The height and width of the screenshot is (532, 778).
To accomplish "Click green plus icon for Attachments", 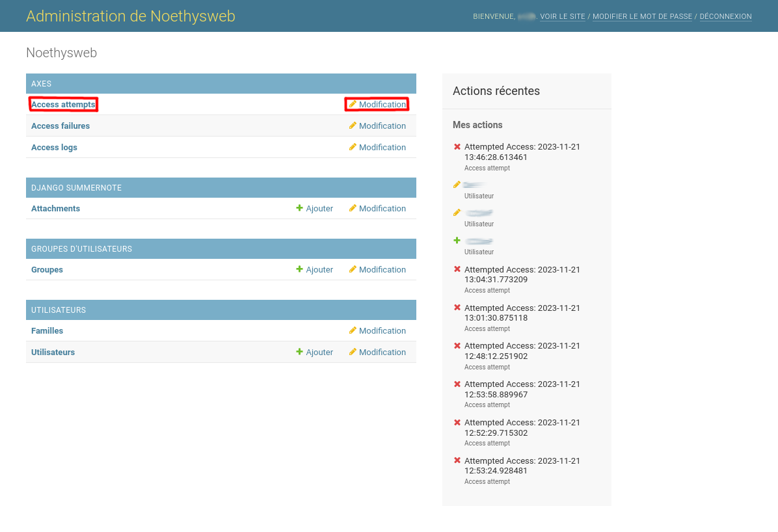I will [x=300, y=208].
